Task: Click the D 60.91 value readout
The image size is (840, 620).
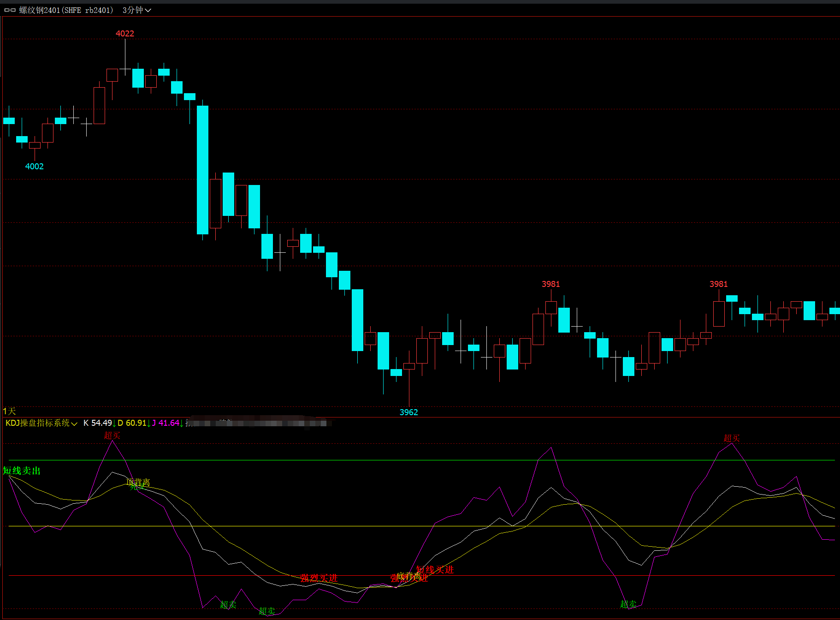Action: pyautogui.click(x=133, y=423)
